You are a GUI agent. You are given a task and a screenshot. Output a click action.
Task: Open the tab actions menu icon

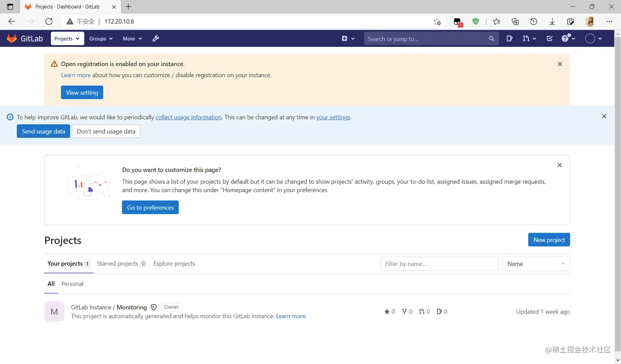click(10, 7)
